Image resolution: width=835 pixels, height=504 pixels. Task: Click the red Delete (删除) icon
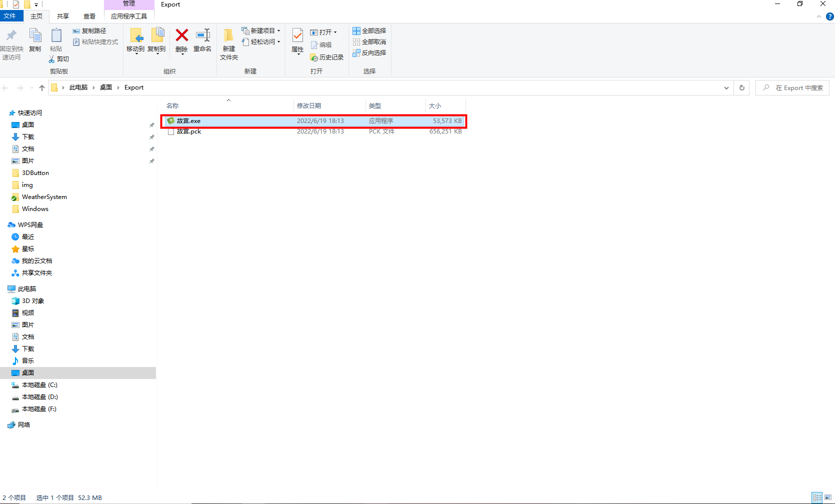coord(182,35)
